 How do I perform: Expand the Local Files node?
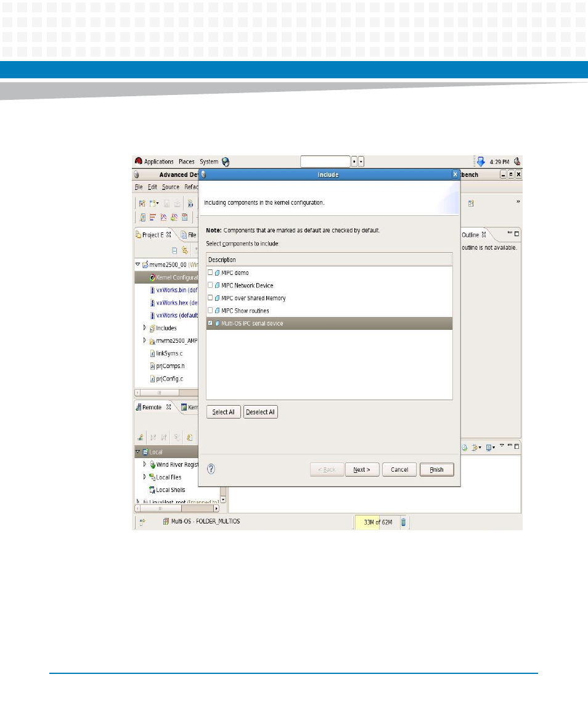coord(144,477)
